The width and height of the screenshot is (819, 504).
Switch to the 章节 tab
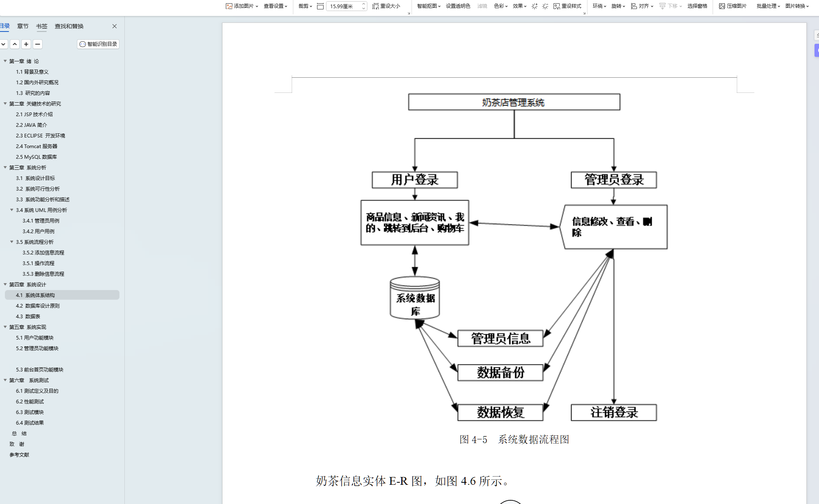click(23, 26)
